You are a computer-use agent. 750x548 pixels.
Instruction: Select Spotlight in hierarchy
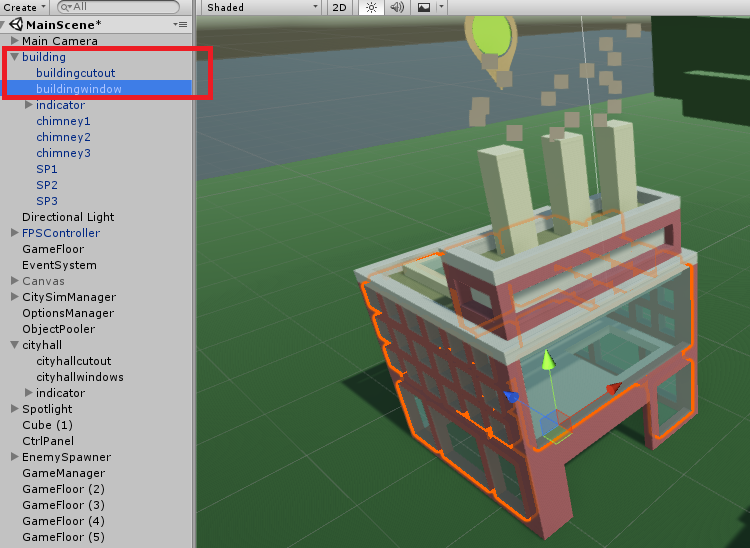47,409
